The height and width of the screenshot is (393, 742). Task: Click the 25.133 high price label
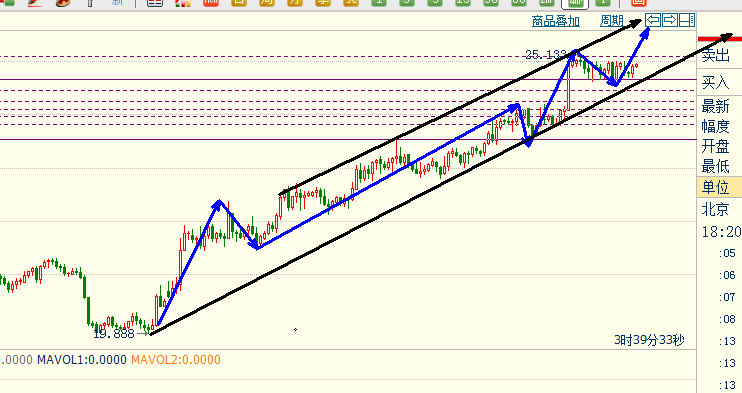pos(546,54)
